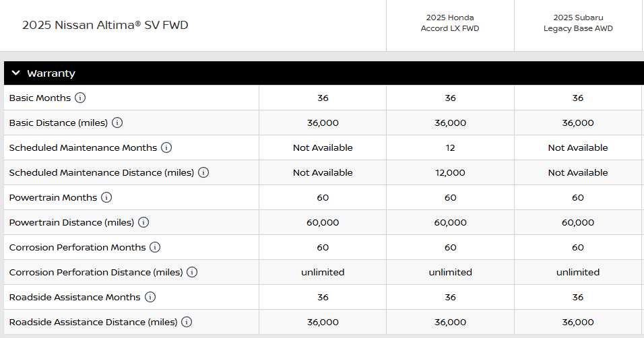Click the Basic Months row label

point(40,98)
